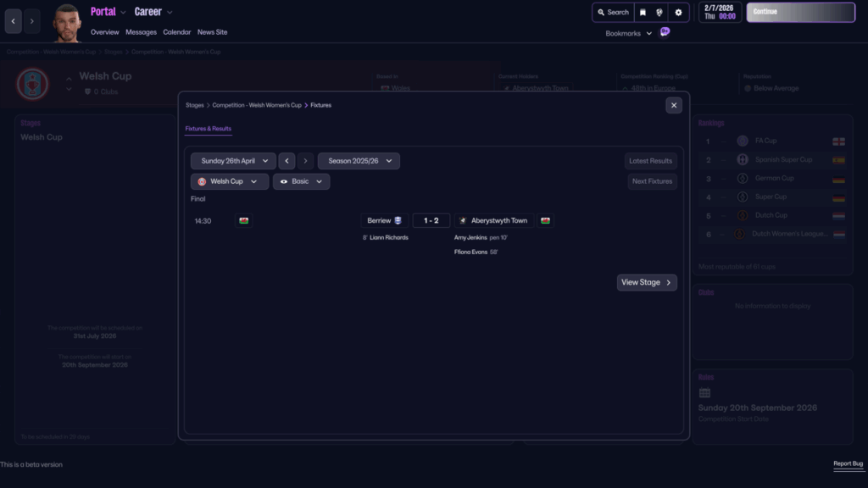Screen dimensions: 868x488
Task: Select the Fixtures & Results tab
Action: click(209, 129)
